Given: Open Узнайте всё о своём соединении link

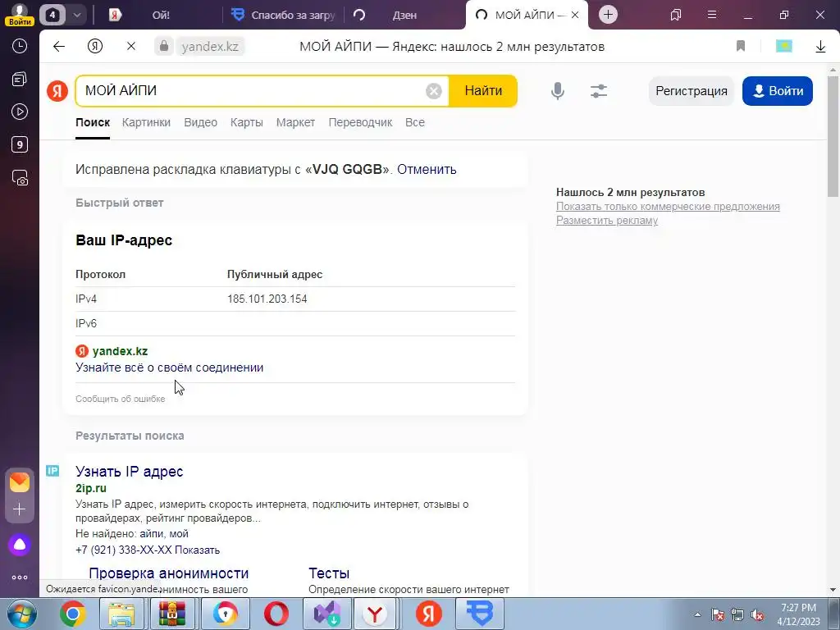Looking at the screenshot, I should 169,367.
